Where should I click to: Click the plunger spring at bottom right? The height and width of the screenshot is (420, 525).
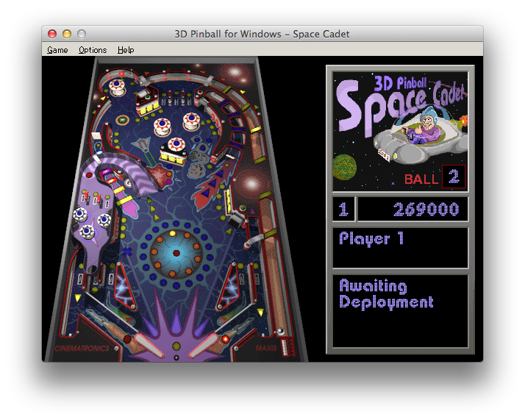pos(285,349)
